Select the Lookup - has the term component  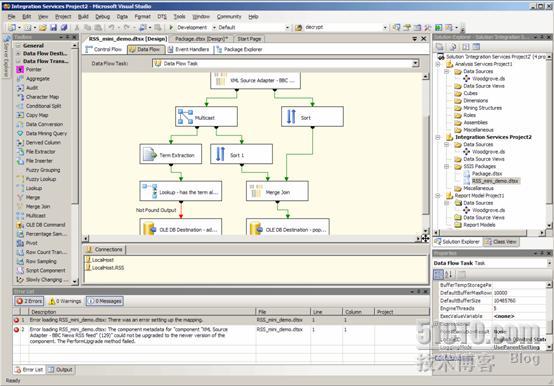(181, 191)
